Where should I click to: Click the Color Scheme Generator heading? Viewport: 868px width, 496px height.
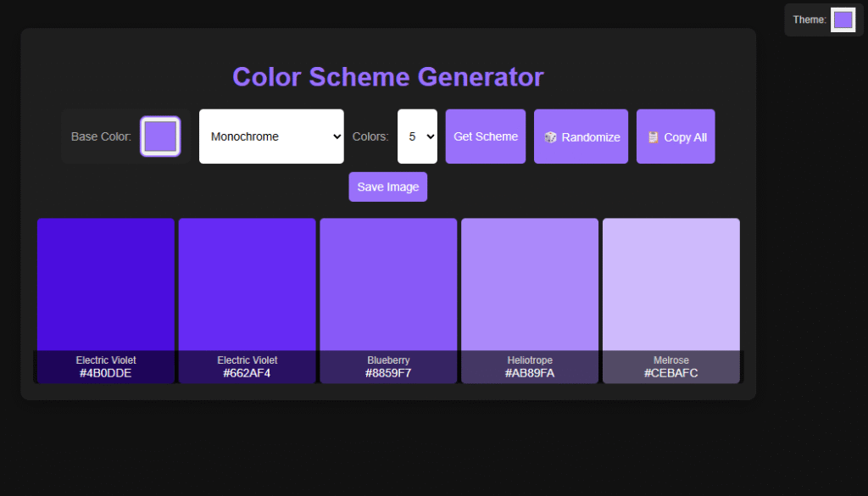point(387,77)
